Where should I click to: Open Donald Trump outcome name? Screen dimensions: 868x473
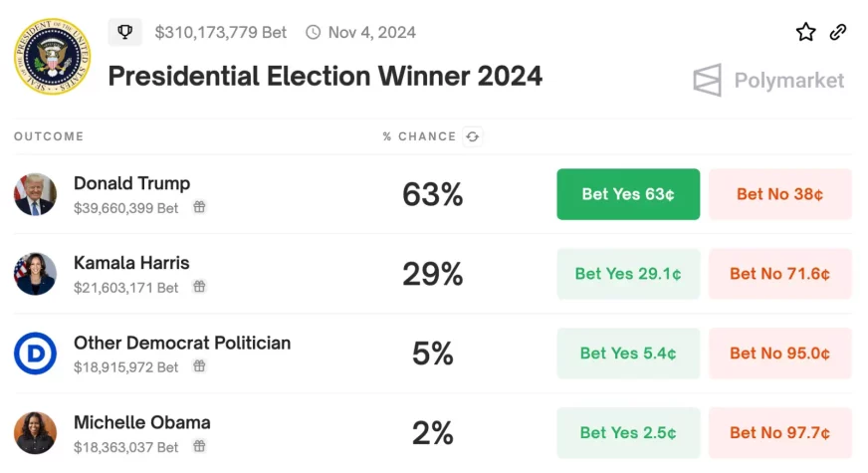(131, 183)
